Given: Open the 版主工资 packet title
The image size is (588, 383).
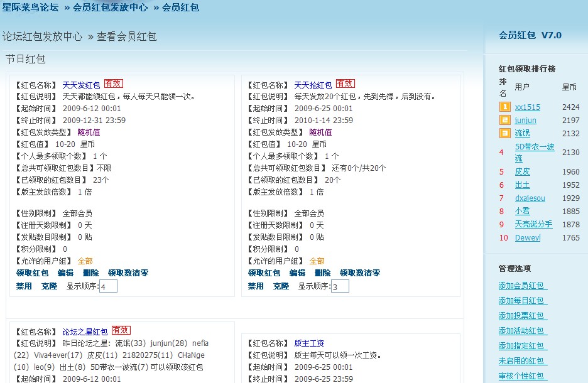Looking at the screenshot, I should click(x=309, y=343).
